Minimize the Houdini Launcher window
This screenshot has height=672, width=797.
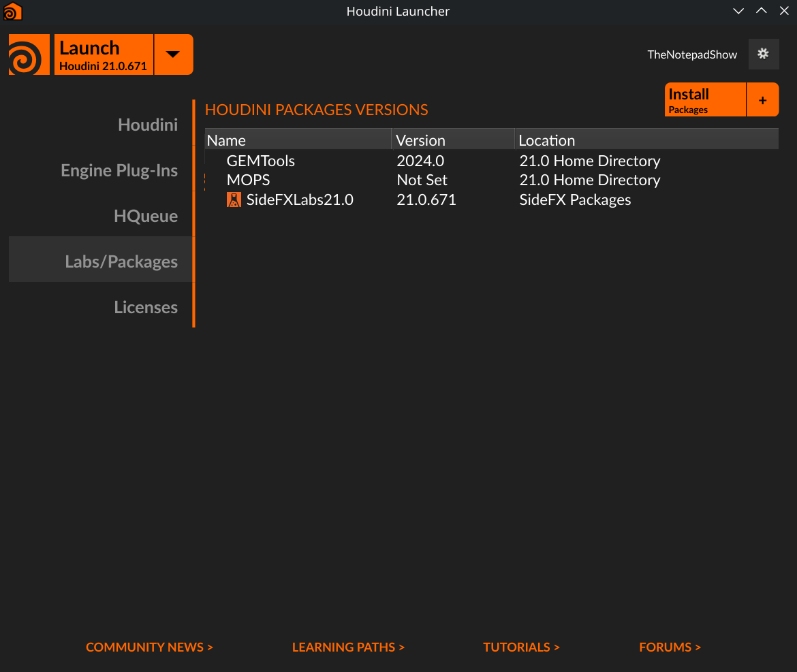[738, 11]
